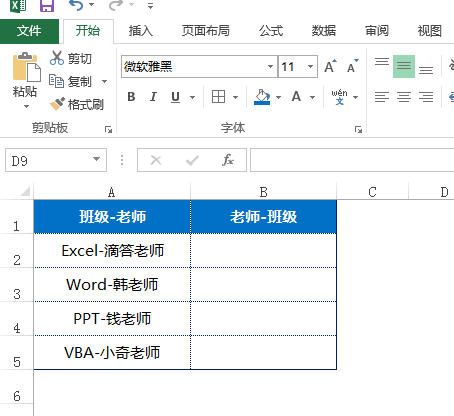Click the Fill Color paint bucket
The width and height of the screenshot is (454, 416).
pos(262,97)
